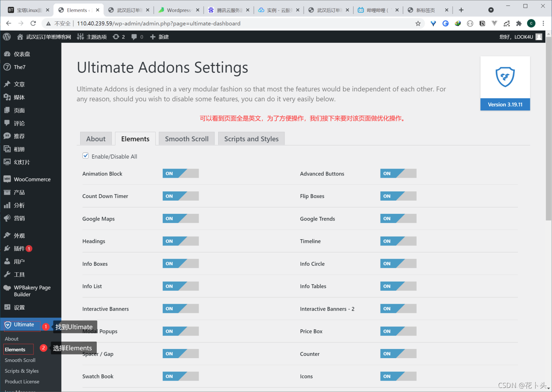Switch to the 哔哩哔哩 browser tab

coord(378,10)
